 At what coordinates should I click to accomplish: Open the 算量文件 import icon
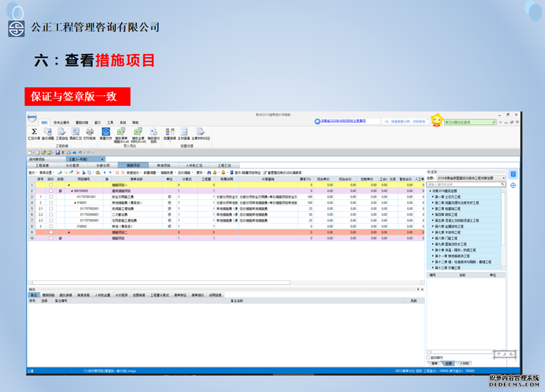(106, 132)
